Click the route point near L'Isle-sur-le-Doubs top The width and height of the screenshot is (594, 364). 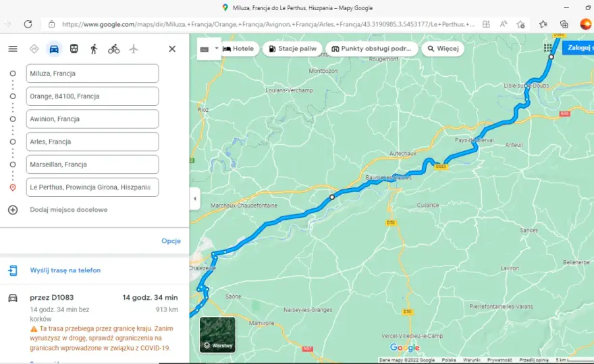pos(551,57)
